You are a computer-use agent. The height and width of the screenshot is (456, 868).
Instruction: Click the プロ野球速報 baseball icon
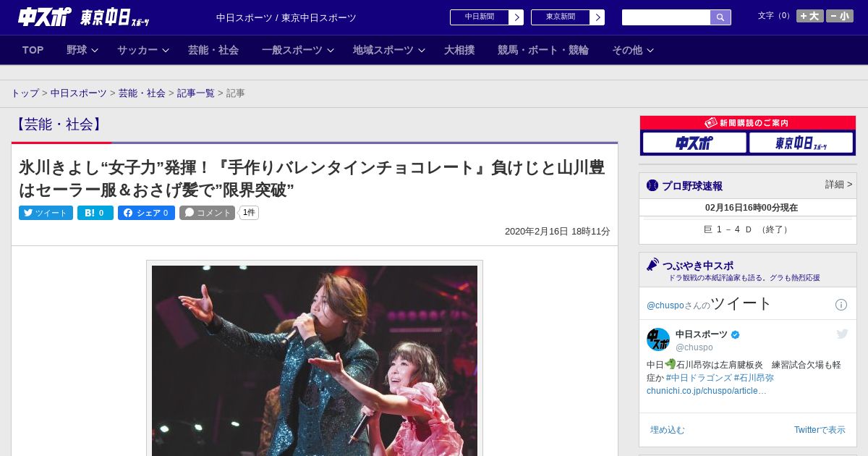click(652, 186)
